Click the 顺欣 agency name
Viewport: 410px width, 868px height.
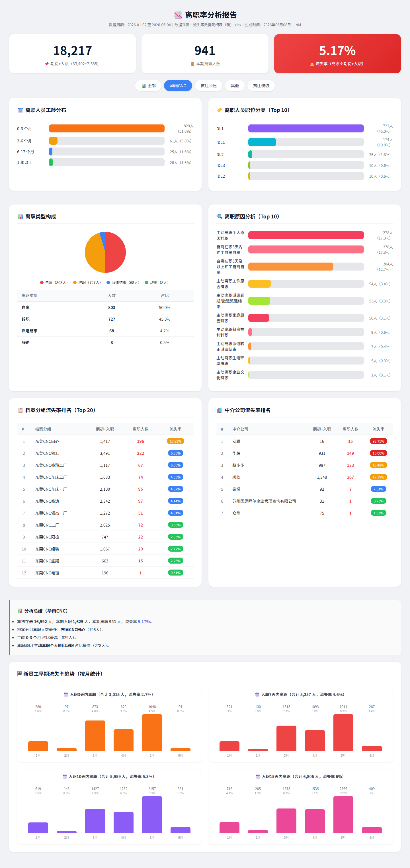236,477
